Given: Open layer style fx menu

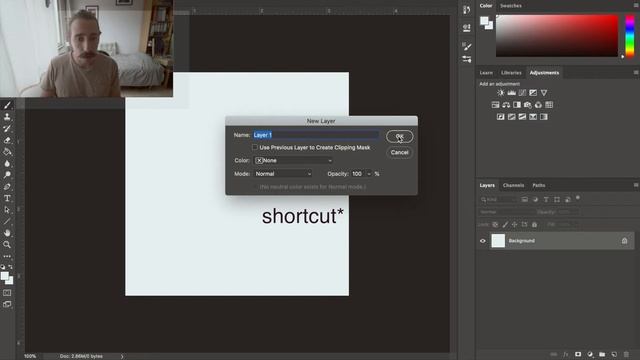Looking at the screenshot, I should coord(566,354).
